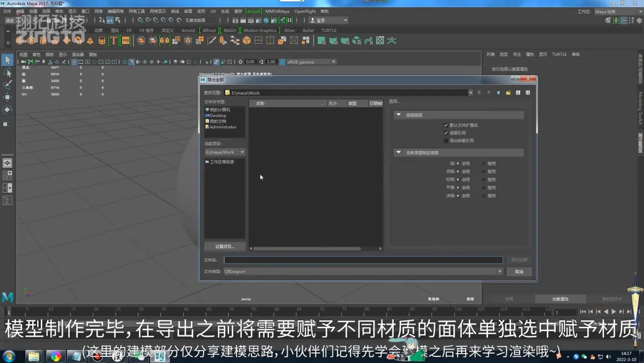Click the Multi-Cut tool shelf icon

pyautogui.click(x=212, y=40)
